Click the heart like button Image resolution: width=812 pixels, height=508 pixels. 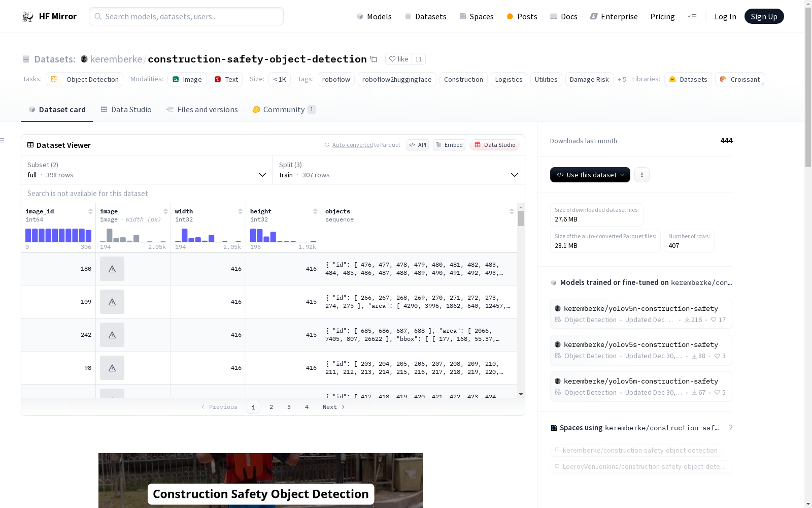point(398,59)
